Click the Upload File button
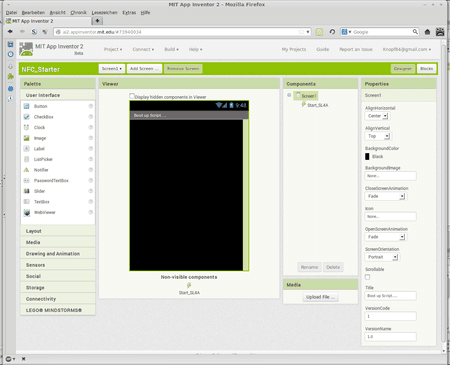Image resolution: width=450 pixels, height=365 pixels. 320,297
